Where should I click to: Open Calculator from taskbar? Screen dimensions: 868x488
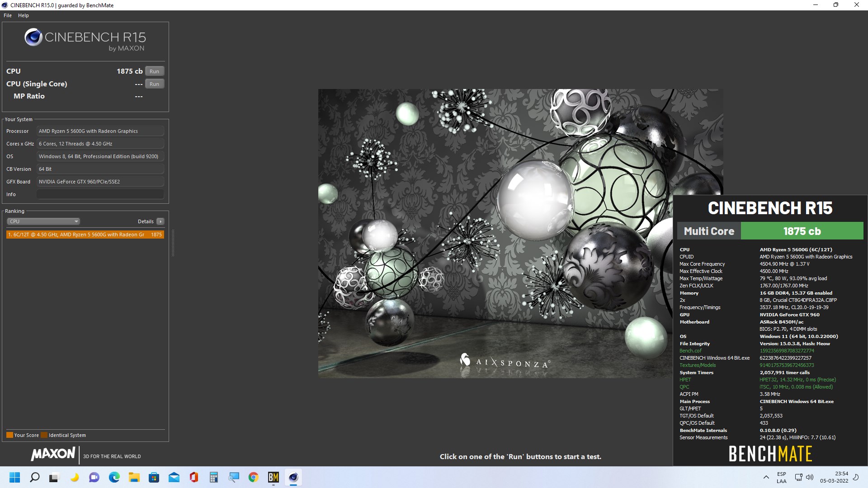click(x=213, y=477)
